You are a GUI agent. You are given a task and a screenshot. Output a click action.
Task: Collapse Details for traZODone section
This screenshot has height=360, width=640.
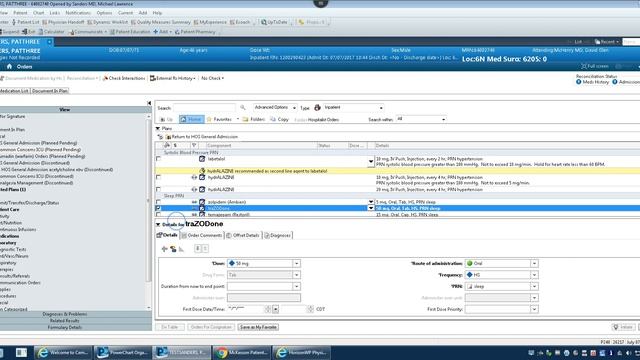[x=158, y=224]
